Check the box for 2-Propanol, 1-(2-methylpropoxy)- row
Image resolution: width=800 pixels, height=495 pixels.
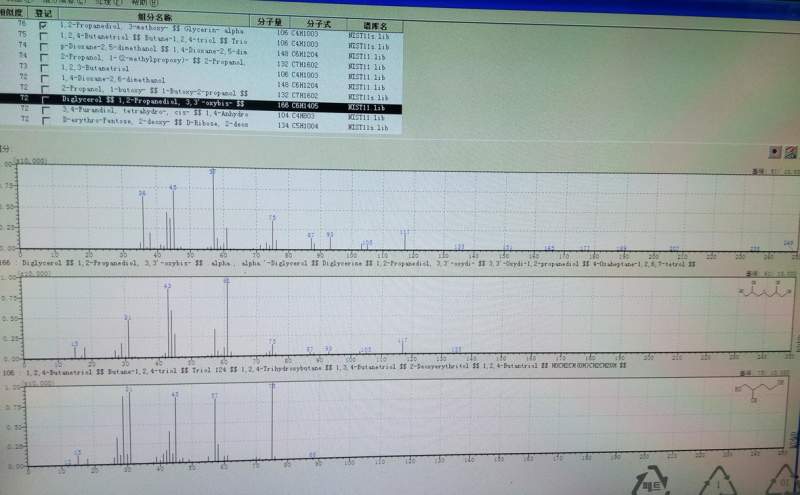click(44, 58)
